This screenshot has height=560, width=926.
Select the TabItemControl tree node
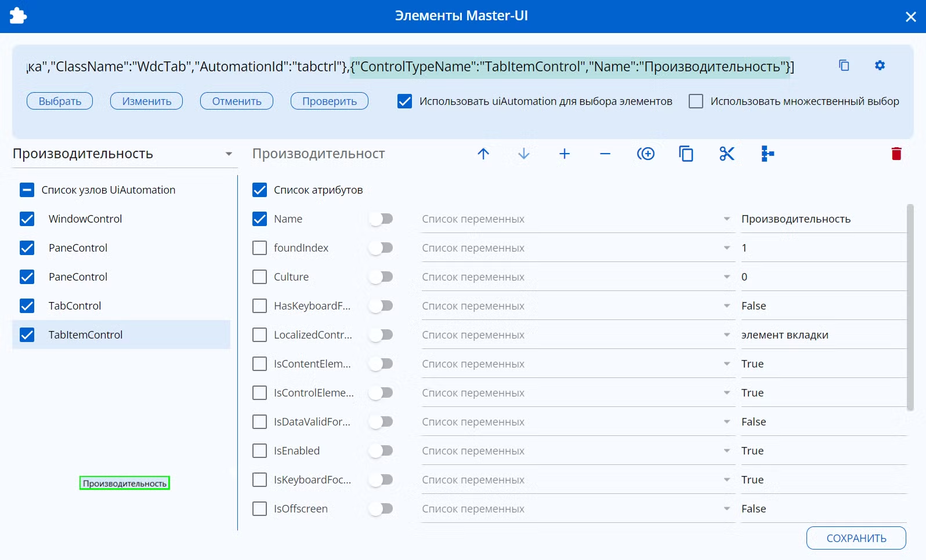point(121,334)
